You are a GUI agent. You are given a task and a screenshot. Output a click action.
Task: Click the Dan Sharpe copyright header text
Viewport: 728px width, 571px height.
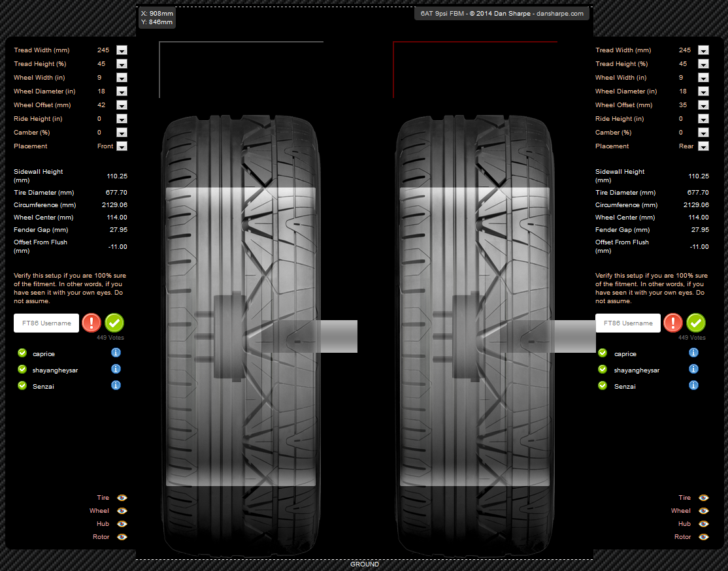pos(502,14)
